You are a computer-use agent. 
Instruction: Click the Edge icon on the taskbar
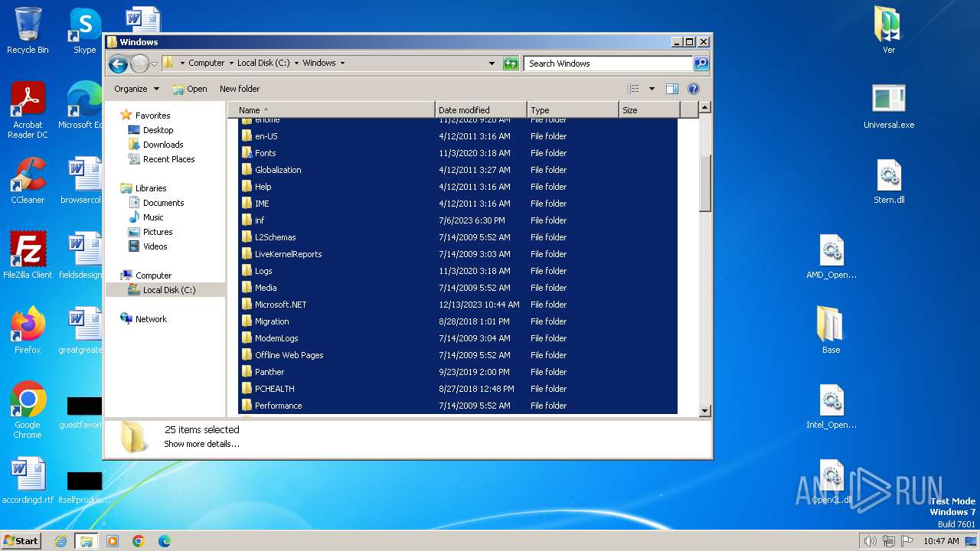pyautogui.click(x=165, y=541)
